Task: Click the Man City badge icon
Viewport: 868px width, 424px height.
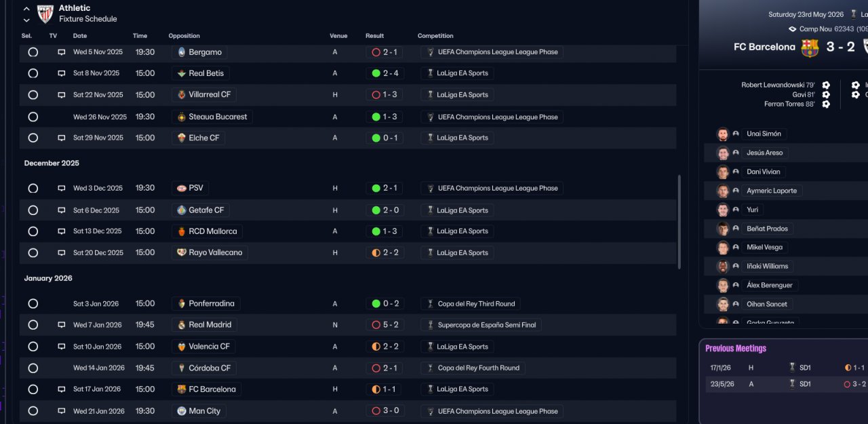Action: pyautogui.click(x=181, y=411)
